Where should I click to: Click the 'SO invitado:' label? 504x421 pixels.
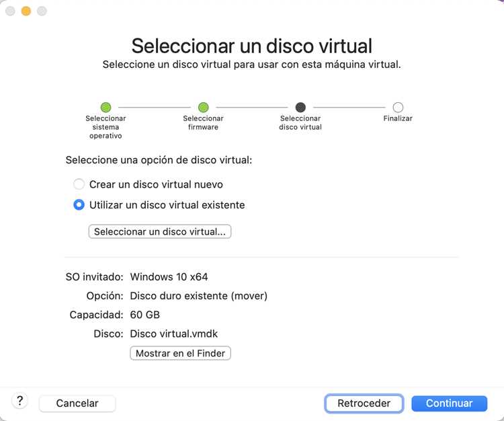point(95,277)
